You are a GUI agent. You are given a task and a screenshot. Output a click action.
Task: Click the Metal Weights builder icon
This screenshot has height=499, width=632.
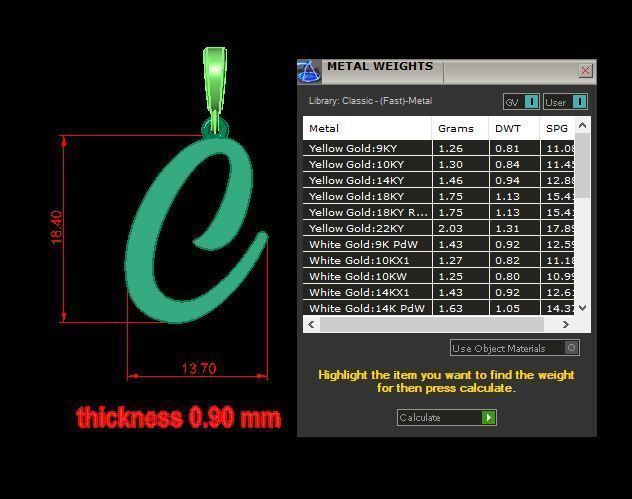(x=309, y=72)
